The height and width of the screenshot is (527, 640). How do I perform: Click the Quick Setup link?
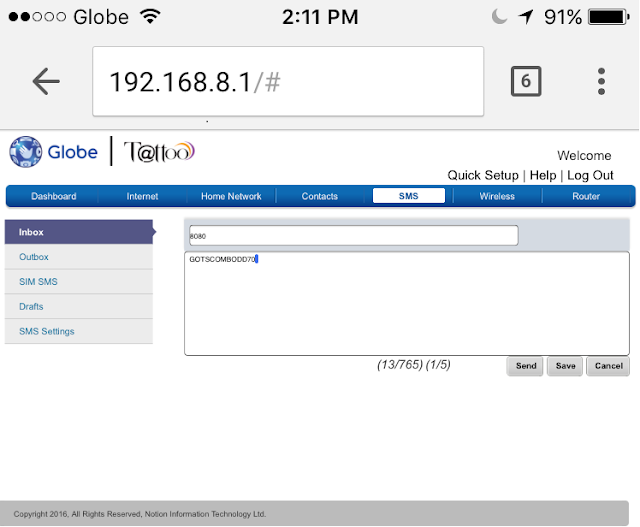tap(483, 175)
